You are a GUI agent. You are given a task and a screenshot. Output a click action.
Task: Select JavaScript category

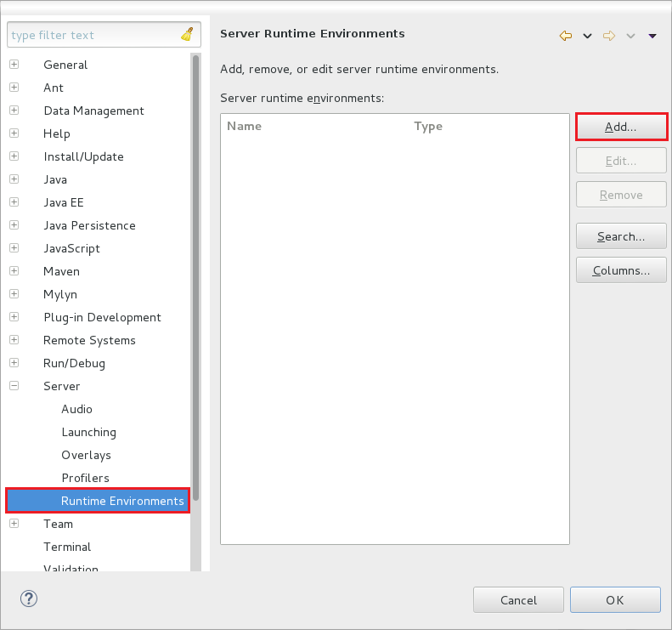coord(71,249)
